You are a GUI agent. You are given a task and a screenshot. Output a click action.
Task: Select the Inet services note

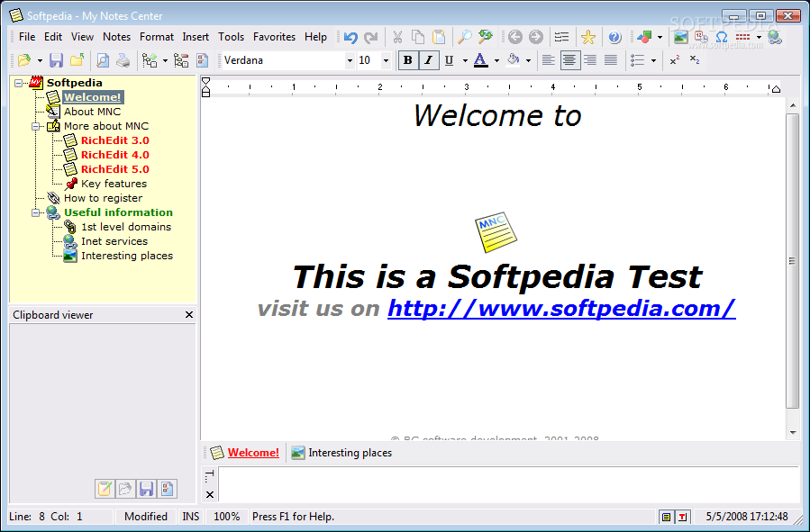[114, 241]
